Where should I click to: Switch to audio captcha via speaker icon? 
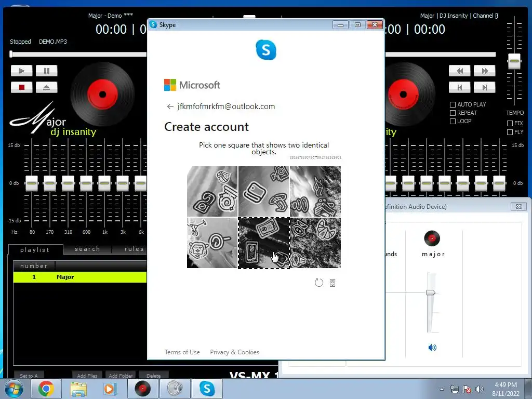[332, 283]
